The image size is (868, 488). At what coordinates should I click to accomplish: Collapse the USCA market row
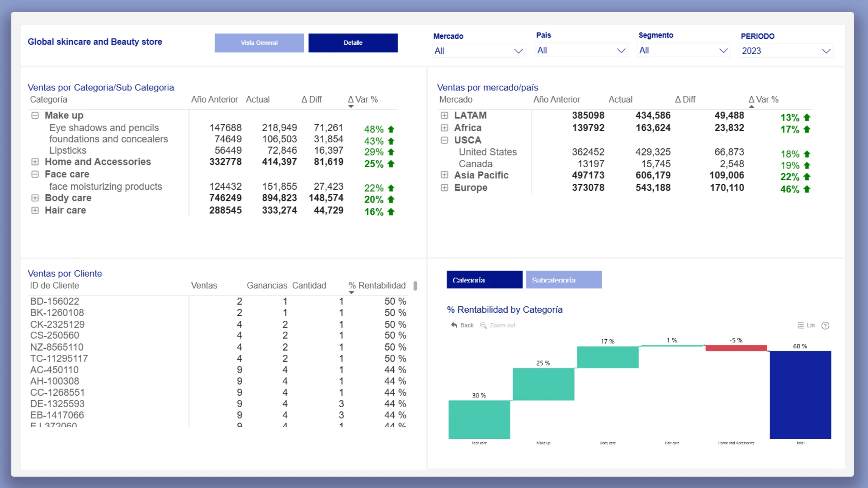(x=444, y=140)
